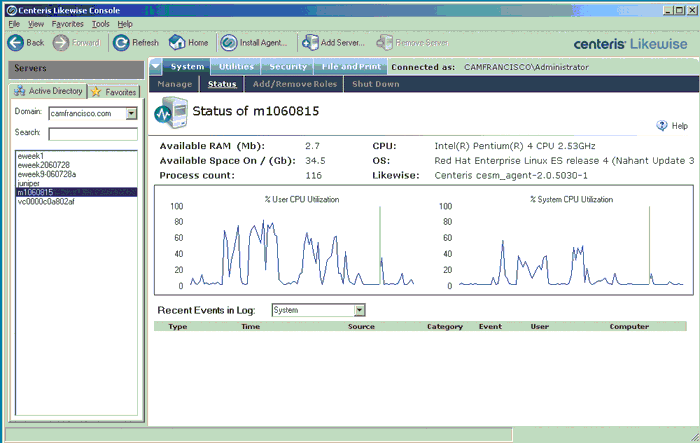Click the Help link text

point(679,126)
